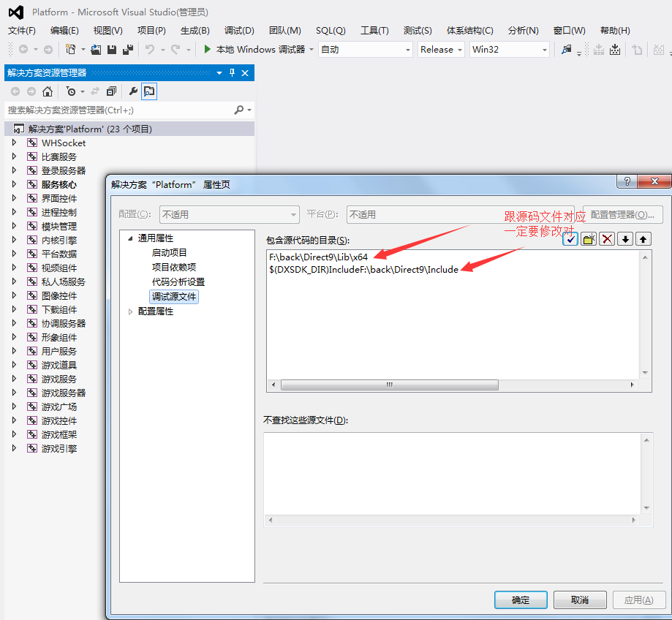Click the 取消 button

(x=580, y=600)
